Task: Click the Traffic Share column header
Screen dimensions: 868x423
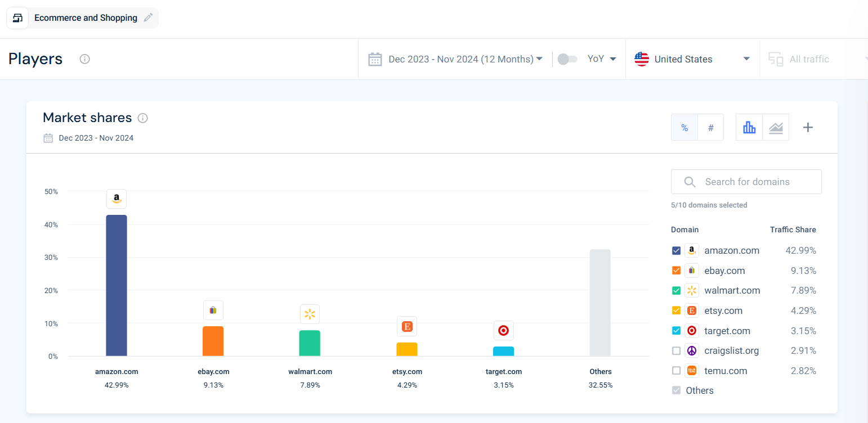Action: click(x=793, y=229)
